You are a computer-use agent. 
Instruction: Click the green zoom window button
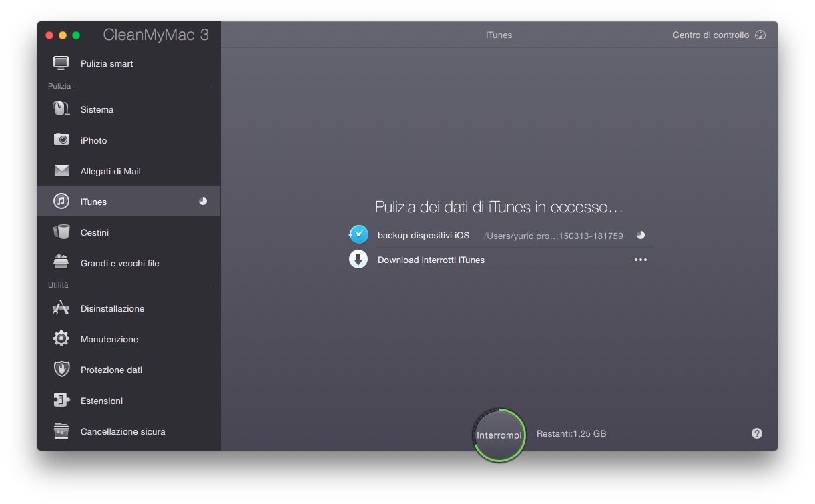76,35
